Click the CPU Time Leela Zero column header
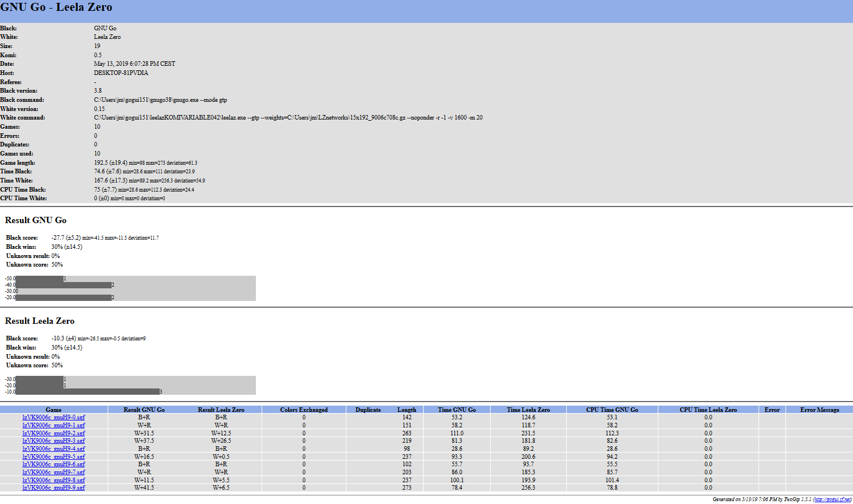This screenshot has width=853, height=504. coord(708,410)
